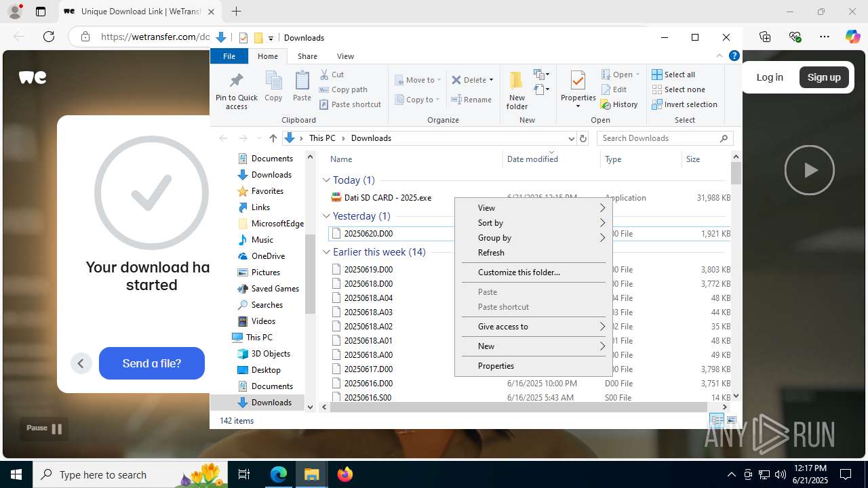Click Invert selection in ribbon
The image size is (868, 488).
click(684, 104)
